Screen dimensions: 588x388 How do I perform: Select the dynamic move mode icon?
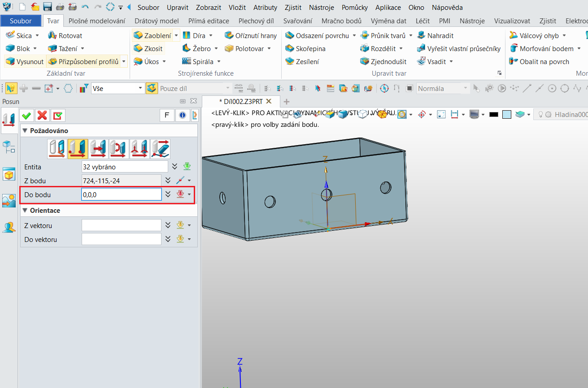(x=57, y=149)
